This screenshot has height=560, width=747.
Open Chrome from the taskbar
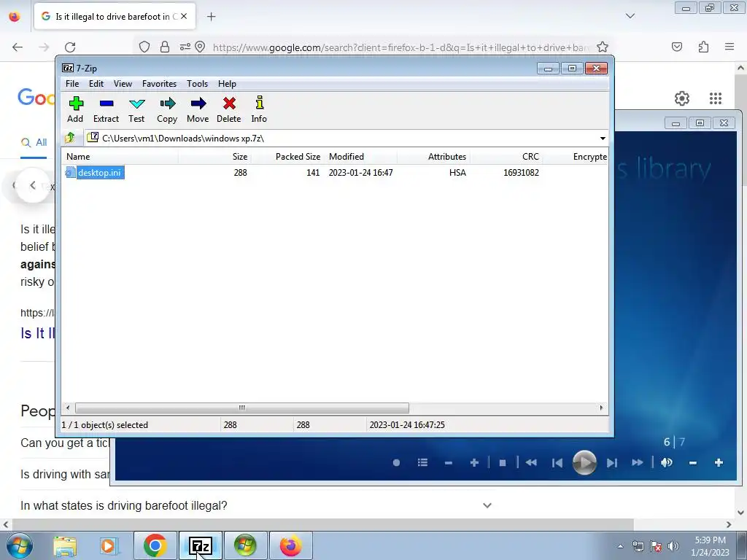tap(155, 545)
